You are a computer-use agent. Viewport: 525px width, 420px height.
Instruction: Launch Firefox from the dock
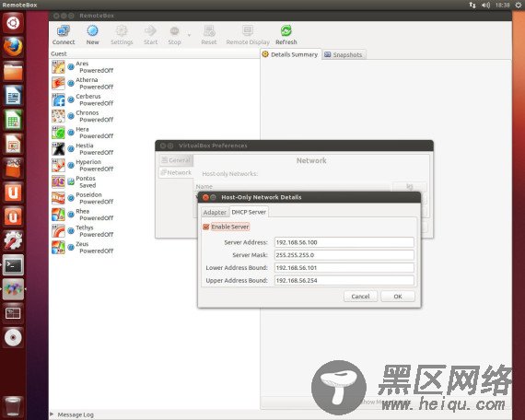pyautogui.click(x=13, y=47)
